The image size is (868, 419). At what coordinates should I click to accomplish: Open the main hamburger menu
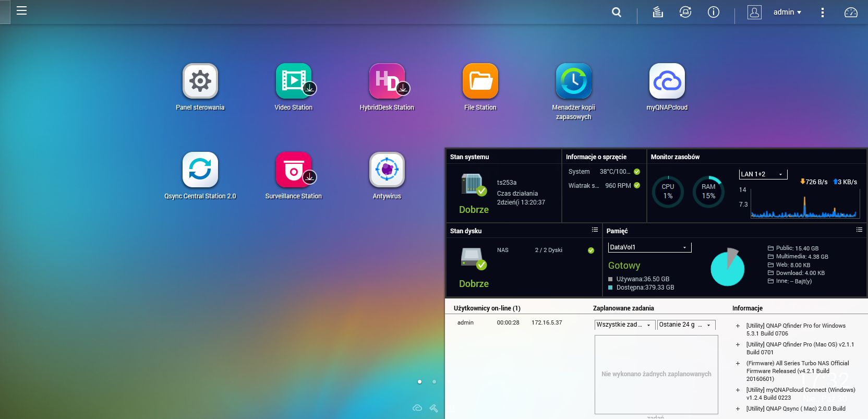click(21, 11)
